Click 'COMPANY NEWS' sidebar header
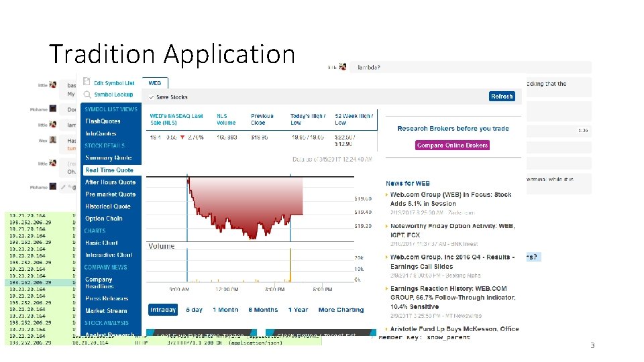This screenshot has width=644, height=362. (105, 267)
